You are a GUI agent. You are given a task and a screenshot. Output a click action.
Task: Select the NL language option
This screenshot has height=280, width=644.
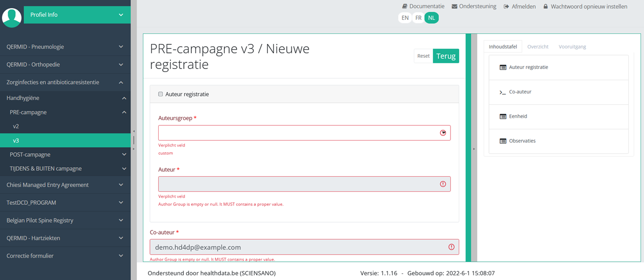coord(432,18)
